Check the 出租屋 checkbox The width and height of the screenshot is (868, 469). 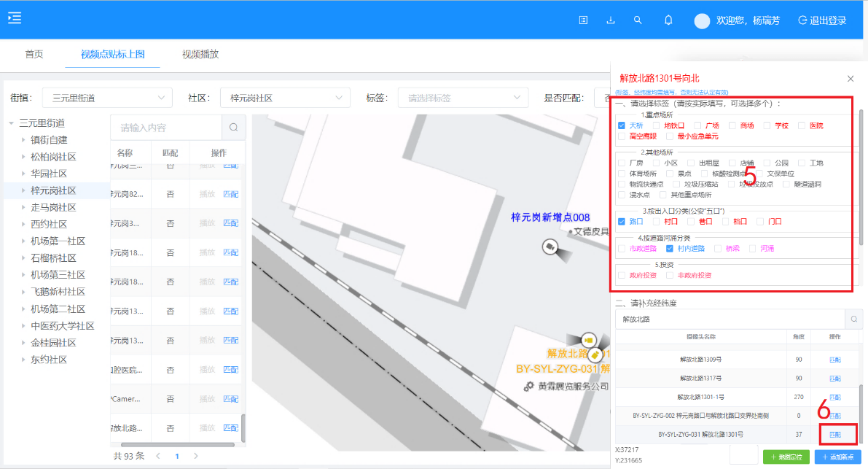[x=691, y=163]
